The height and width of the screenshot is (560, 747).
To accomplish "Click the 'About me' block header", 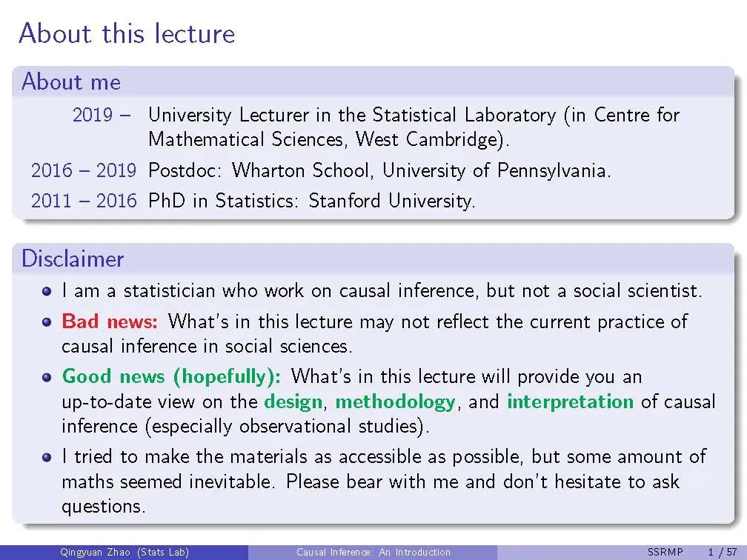I will 71,81.
